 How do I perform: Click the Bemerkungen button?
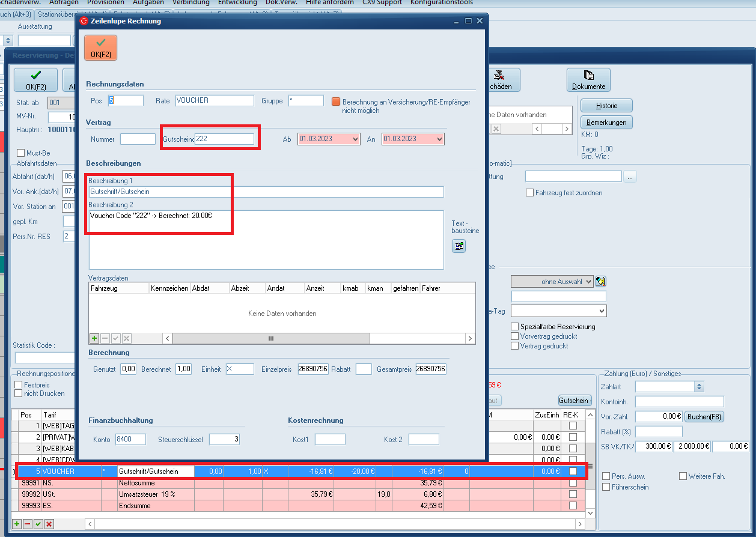606,123
